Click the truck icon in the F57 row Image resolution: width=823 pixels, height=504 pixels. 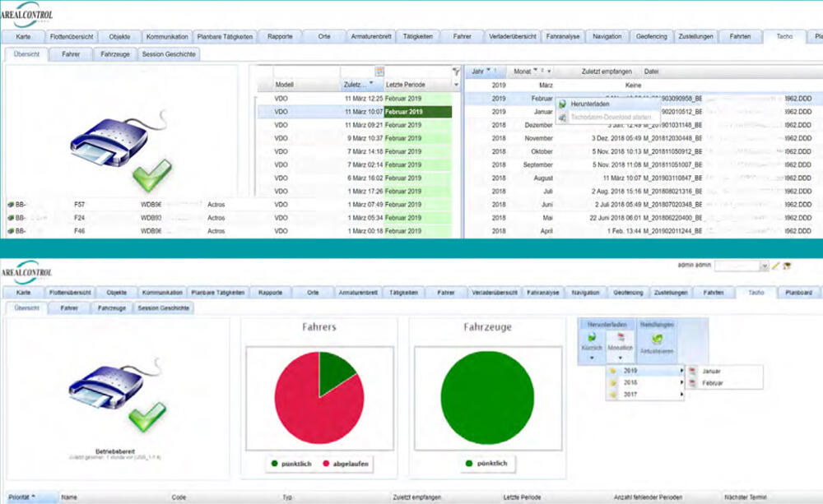point(12,204)
